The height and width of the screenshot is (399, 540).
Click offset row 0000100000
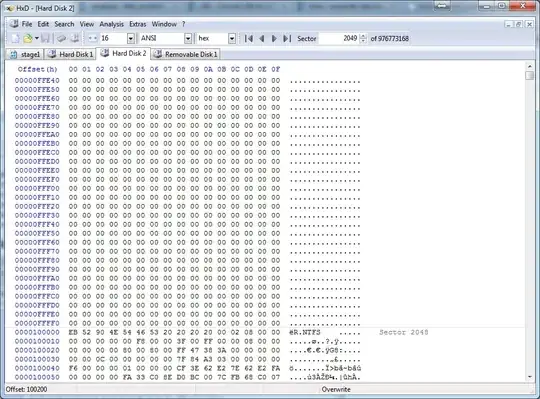[37, 332]
